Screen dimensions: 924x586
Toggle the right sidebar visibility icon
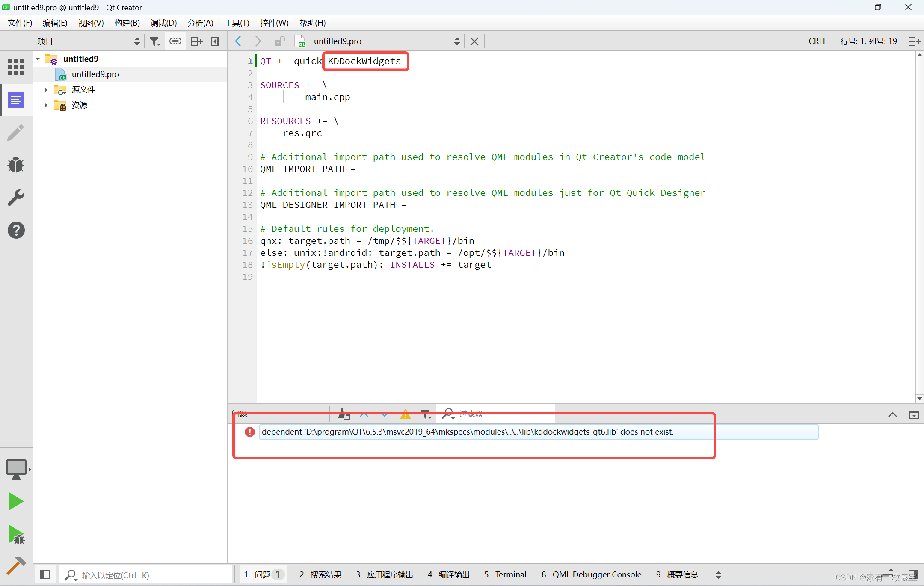[913, 574]
